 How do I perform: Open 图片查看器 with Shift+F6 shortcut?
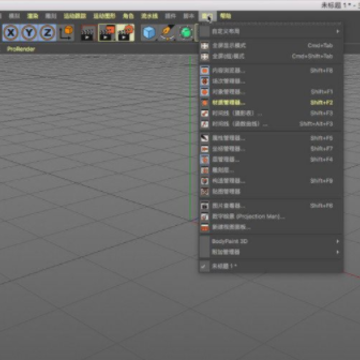(x=271, y=206)
